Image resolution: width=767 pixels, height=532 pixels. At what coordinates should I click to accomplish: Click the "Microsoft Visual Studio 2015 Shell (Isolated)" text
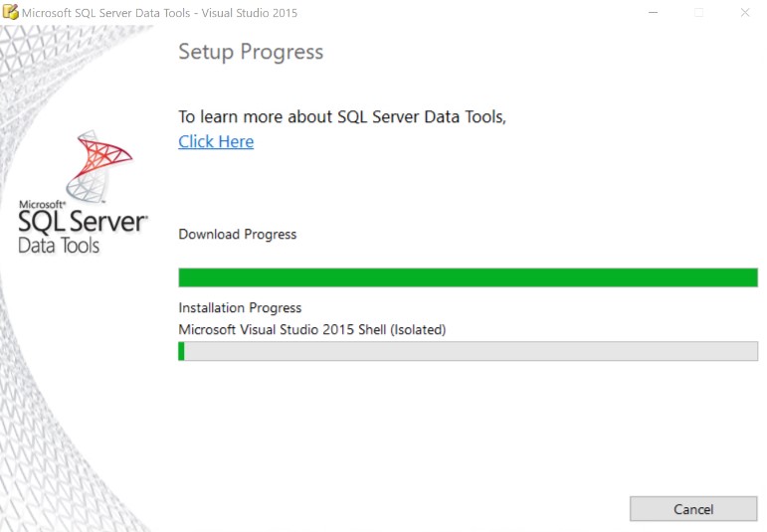point(311,329)
